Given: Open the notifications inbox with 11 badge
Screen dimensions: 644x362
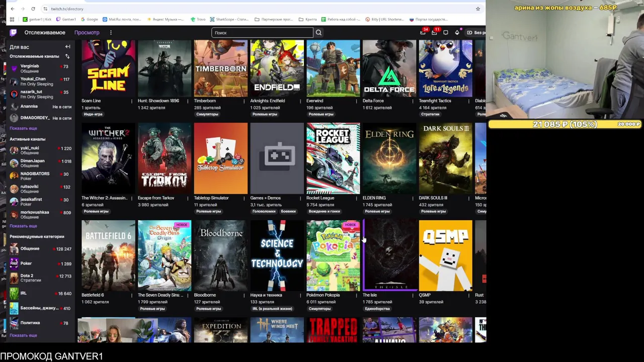Looking at the screenshot, I should (x=435, y=33).
